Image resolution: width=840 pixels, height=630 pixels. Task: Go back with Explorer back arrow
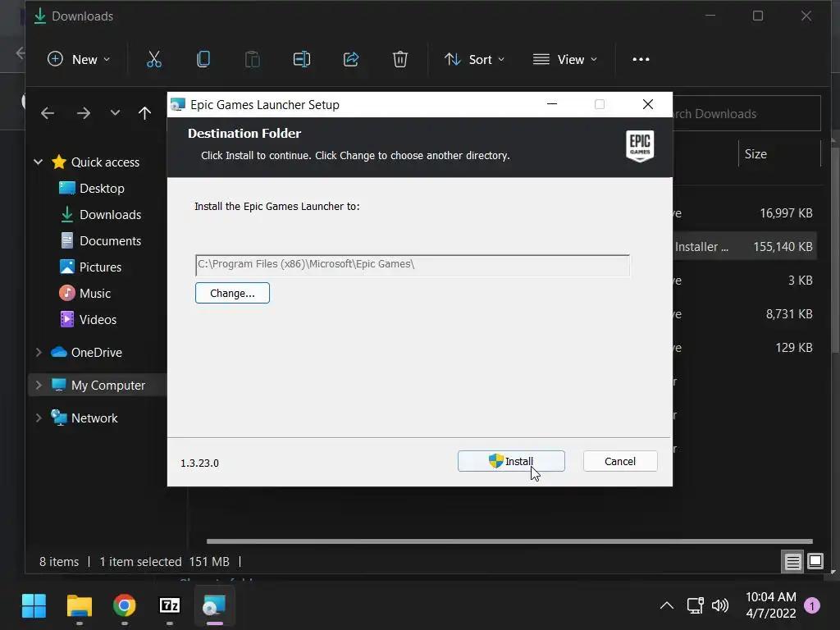tap(48, 113)
